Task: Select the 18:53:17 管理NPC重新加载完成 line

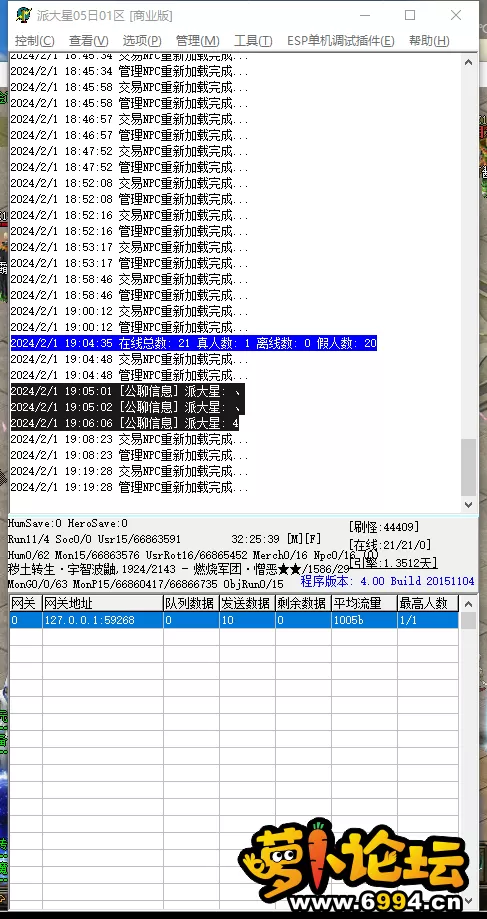Action: [x=130, y=263]
